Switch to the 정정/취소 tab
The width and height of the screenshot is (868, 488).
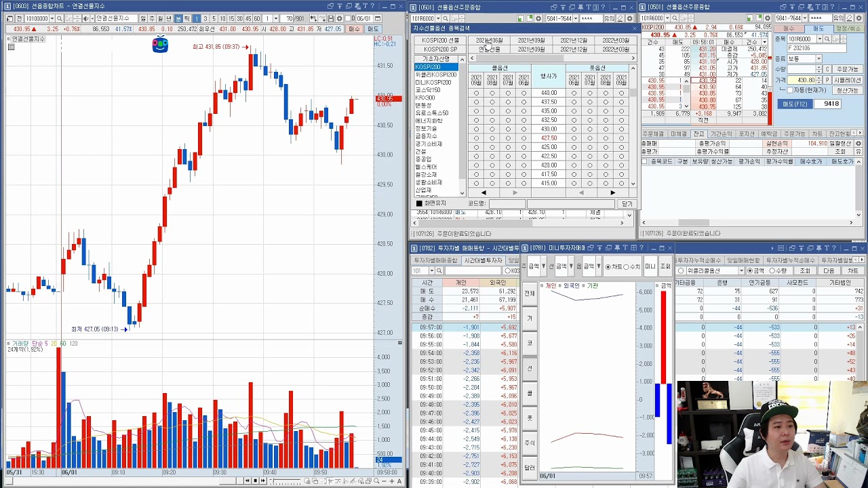click(x=849, y=28)
